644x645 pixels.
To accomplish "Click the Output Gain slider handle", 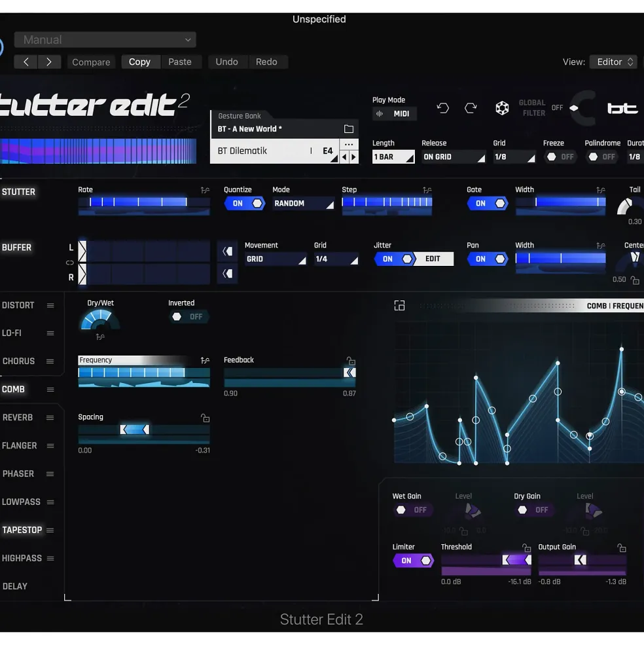I will click(581, 560).
